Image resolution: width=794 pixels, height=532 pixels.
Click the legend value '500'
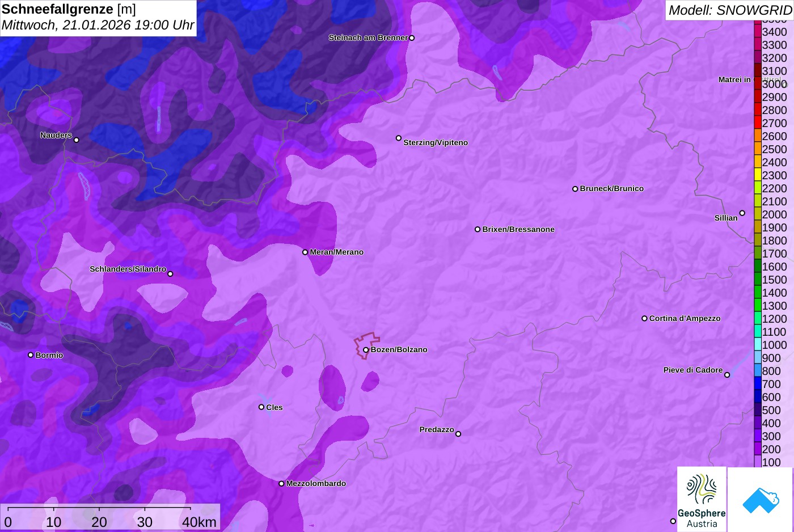[x=771, y=410]
